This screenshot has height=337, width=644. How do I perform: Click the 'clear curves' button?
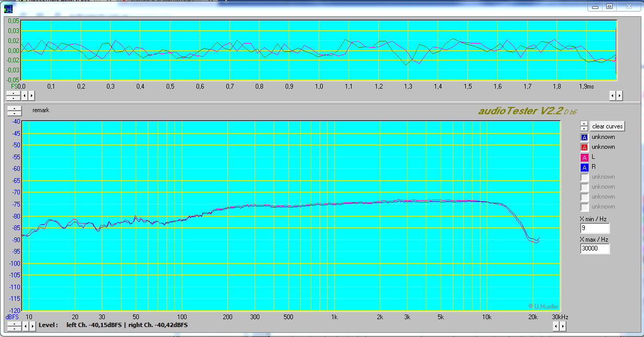[607, 126]
